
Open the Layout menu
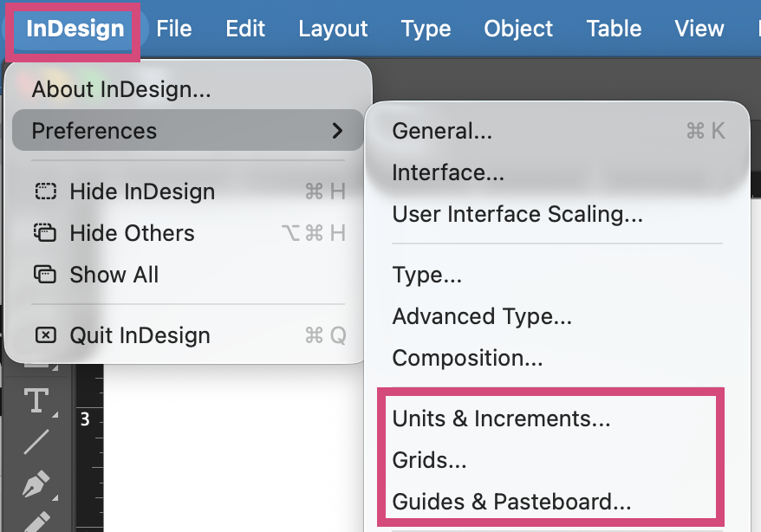[x=333, y=29]
